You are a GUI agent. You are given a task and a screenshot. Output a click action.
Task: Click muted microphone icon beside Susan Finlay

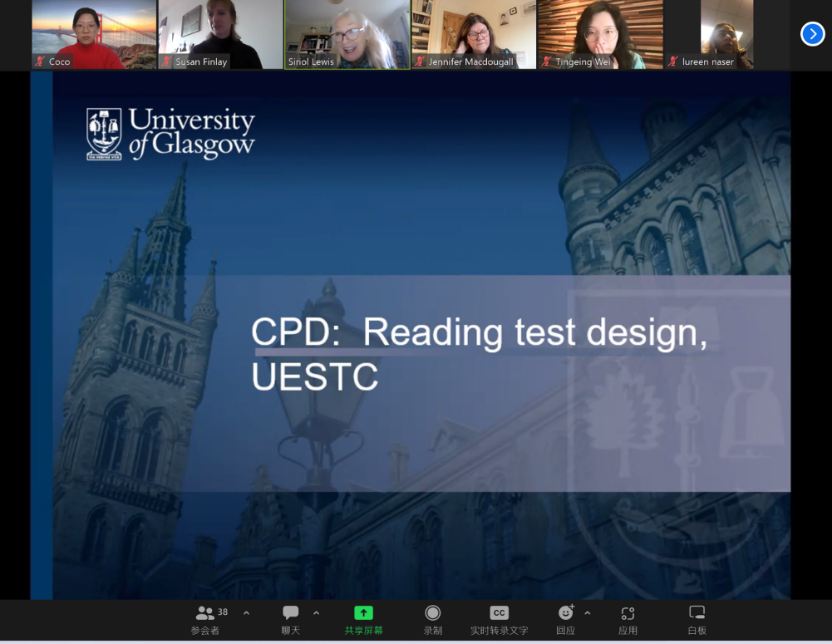[166, 62]
